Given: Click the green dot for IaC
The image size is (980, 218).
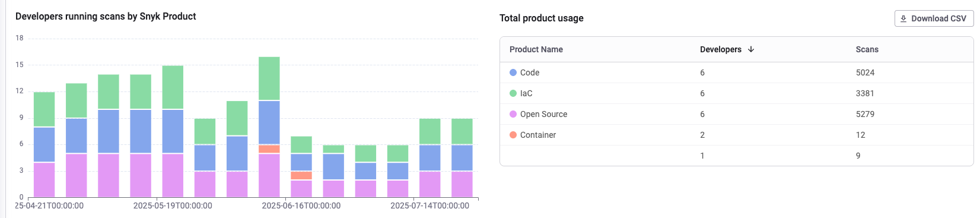Looking at the screenshot, I should [x=513, y=93].
